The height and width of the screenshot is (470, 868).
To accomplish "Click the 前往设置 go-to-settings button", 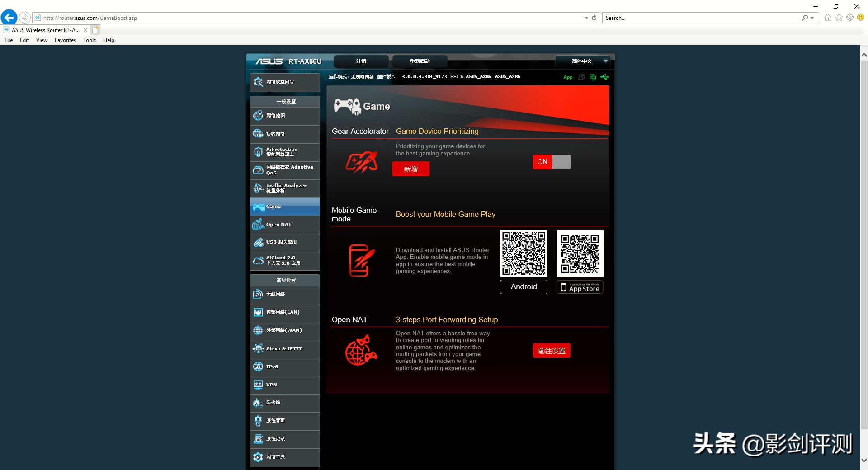I will [x=552, y=351].
